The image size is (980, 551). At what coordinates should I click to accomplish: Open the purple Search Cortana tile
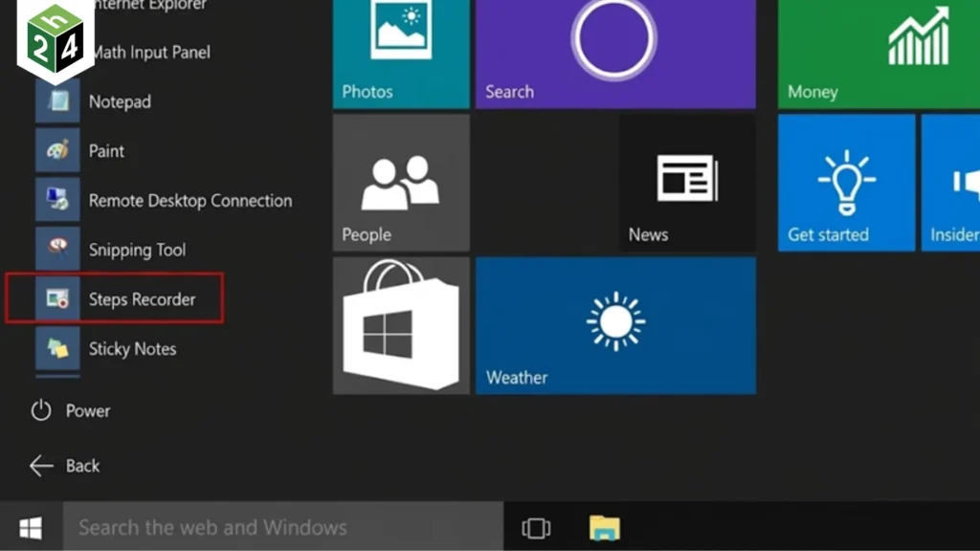point(614,53)
